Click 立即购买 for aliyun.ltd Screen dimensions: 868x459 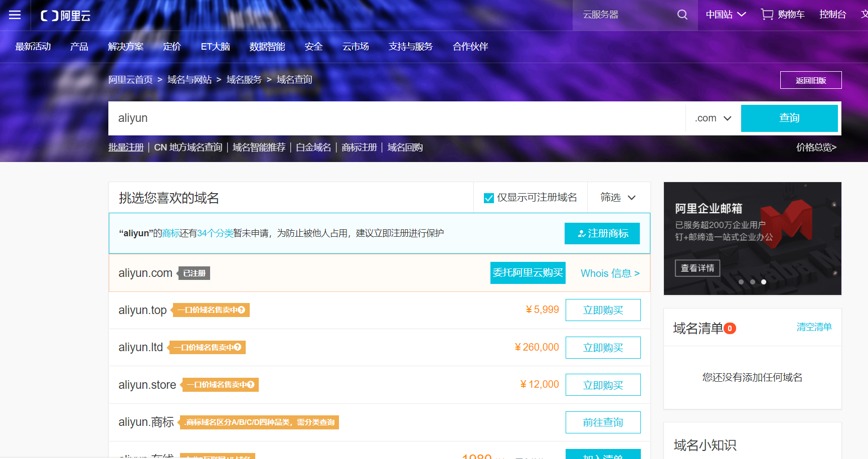click(603, 348)
